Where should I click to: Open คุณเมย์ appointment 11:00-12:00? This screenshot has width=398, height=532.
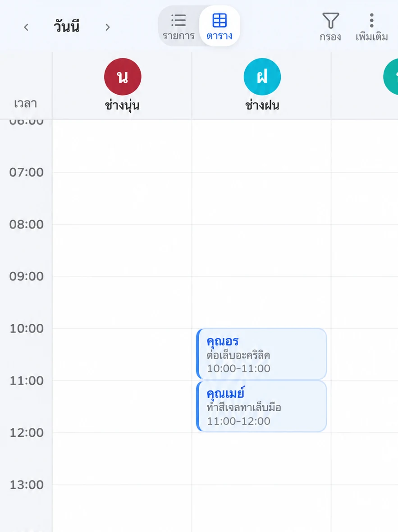261,406
